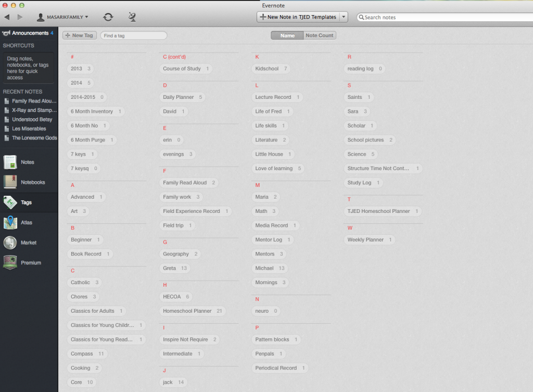Viewport: 533px width, 392px height.
Task: Select the Catholic tag
Action: (x=85, y=282)
